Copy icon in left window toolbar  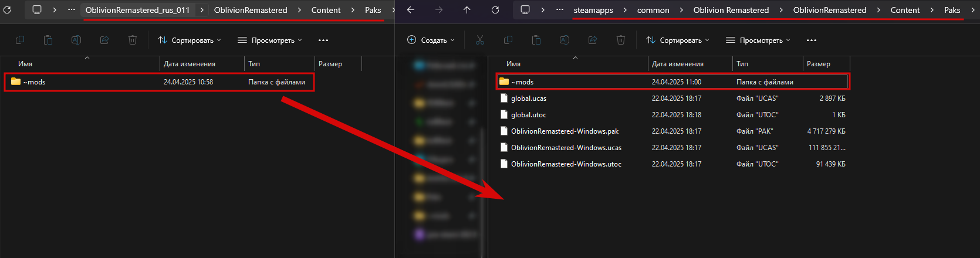point(20,40)
